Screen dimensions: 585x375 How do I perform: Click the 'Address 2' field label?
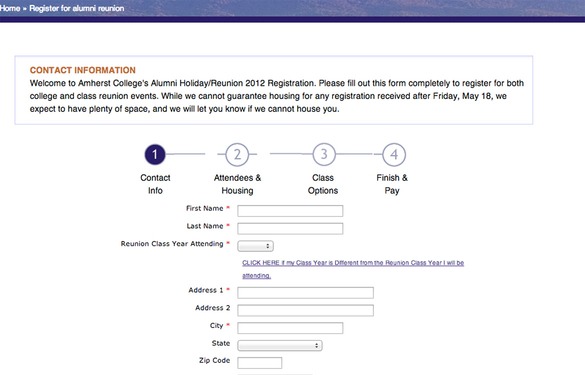tap(213, 308)
